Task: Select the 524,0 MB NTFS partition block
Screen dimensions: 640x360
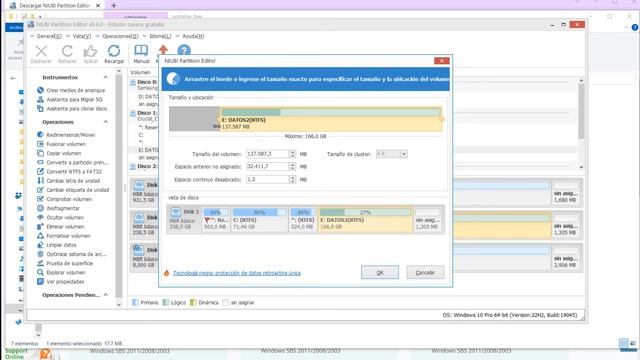Action: 302,219
